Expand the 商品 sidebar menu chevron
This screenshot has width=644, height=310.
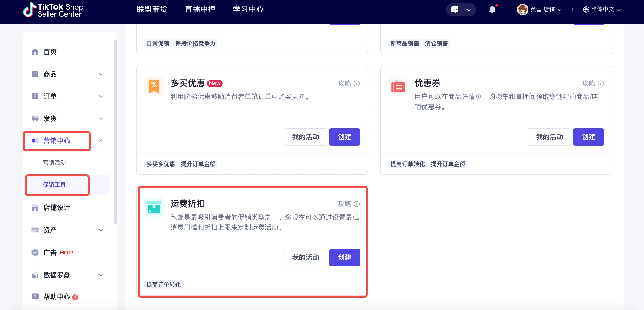101,74
